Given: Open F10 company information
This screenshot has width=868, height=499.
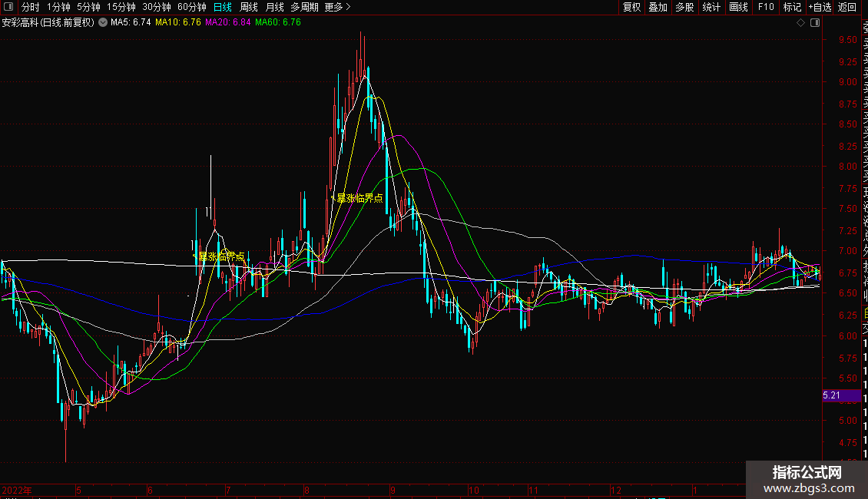Looking at the screenshot, I should [766, 7].
